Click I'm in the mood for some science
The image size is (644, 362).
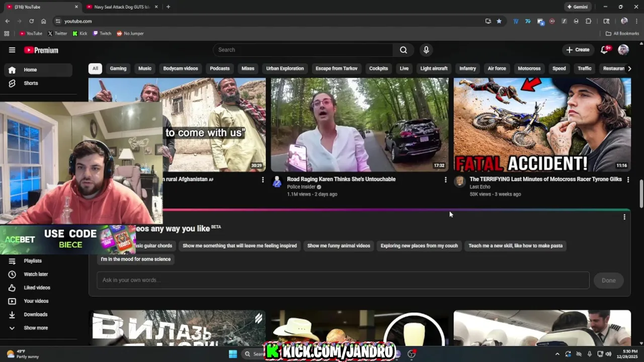[x=136, y=259]
